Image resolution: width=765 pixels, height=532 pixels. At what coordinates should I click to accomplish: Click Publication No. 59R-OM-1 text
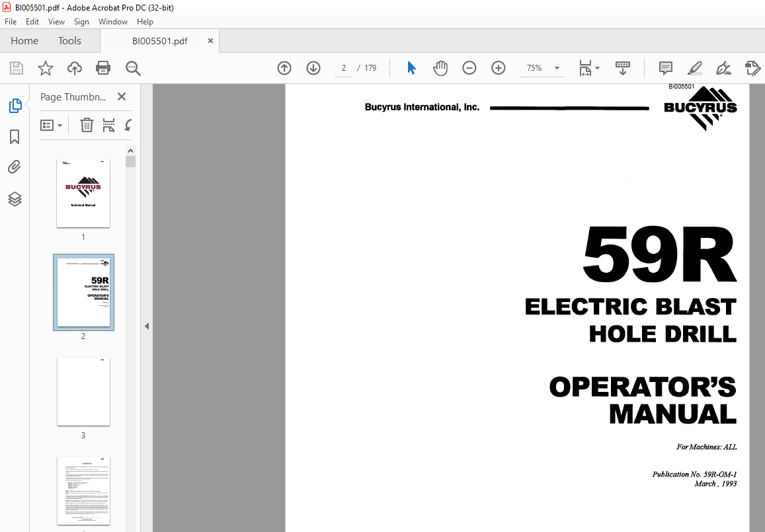694,474
